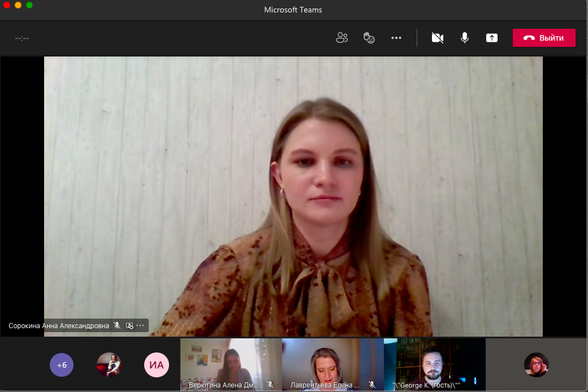This screenshot has width=588, height=392.
Task: Select the ИА initials avatar
Action: coord(157,365)
